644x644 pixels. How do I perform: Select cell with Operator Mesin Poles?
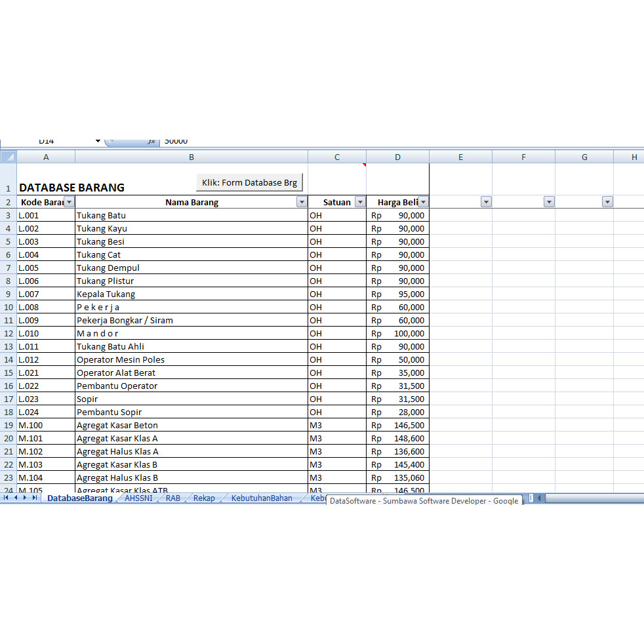pyautogui.click(x=191, y=360)
